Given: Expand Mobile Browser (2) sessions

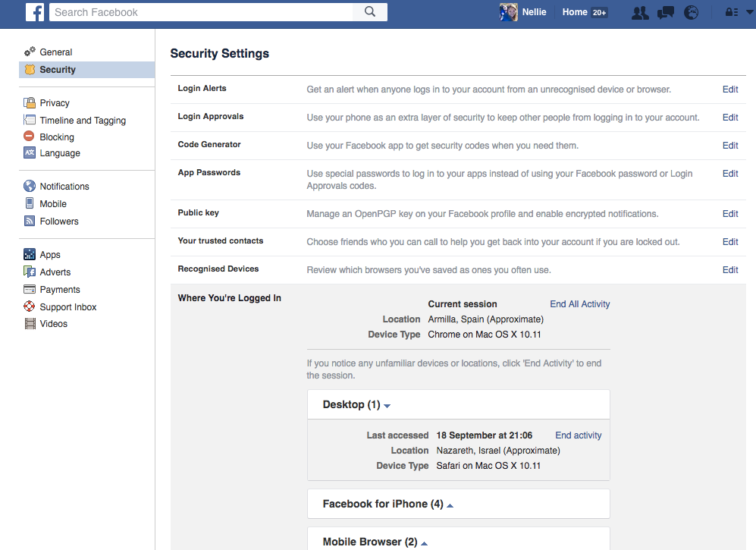Looking at the screenshot, I should pos(375,542).
